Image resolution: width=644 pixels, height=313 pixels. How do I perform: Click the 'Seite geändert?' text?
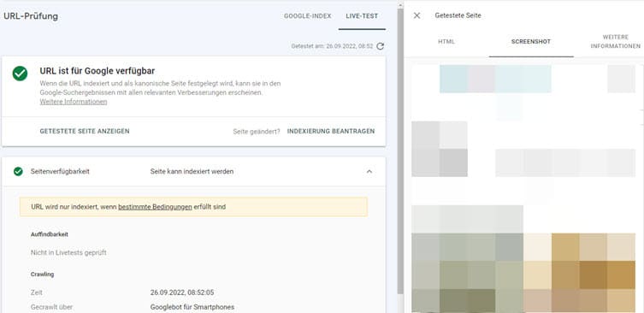coord(257,132)
